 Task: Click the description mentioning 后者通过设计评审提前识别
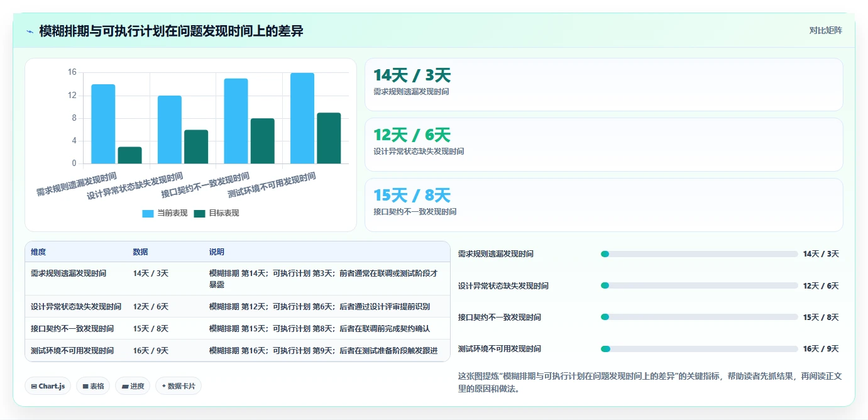tap(319, 306)
